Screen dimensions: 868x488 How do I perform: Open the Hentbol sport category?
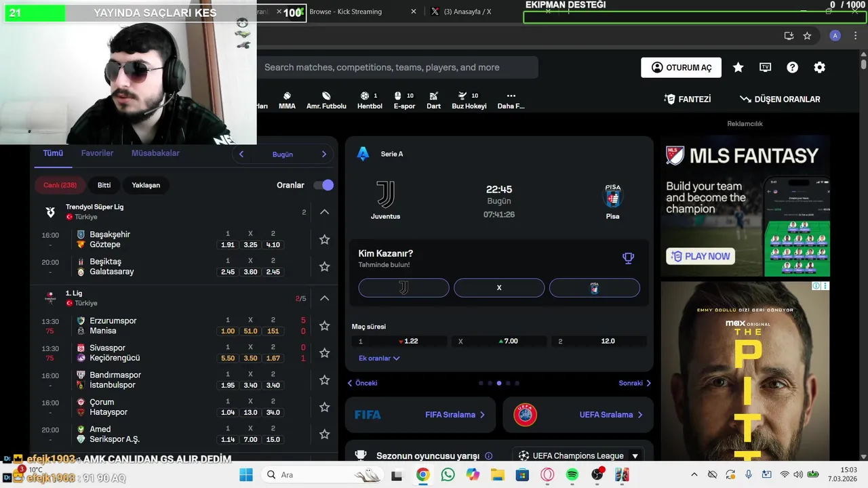point(370,100)
